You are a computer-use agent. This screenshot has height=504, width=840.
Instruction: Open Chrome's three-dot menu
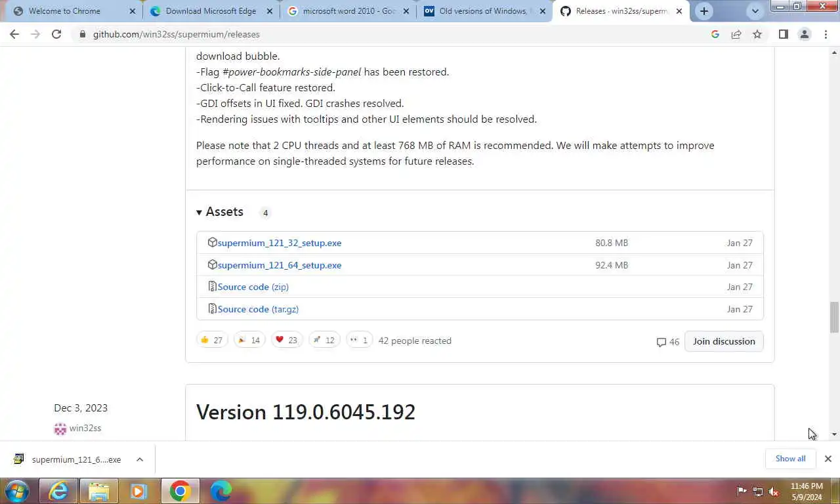tap(826, 34)
